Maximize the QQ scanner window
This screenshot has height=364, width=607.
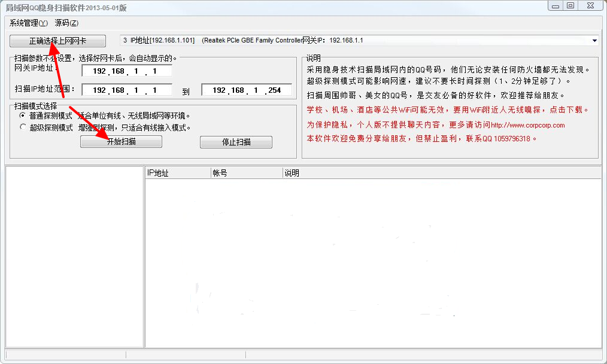570,6
